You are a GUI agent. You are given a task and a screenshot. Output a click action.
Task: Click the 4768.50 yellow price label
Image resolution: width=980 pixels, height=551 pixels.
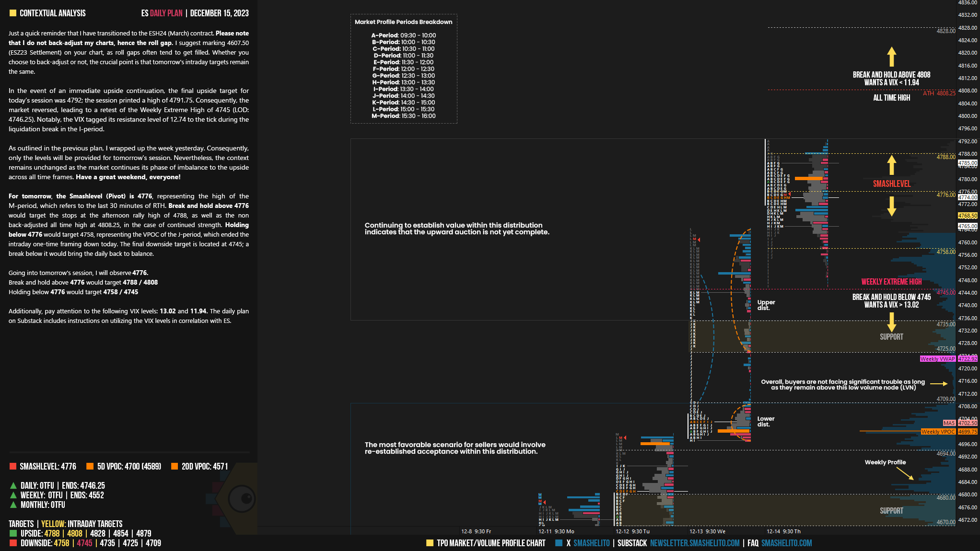[967, 216]
